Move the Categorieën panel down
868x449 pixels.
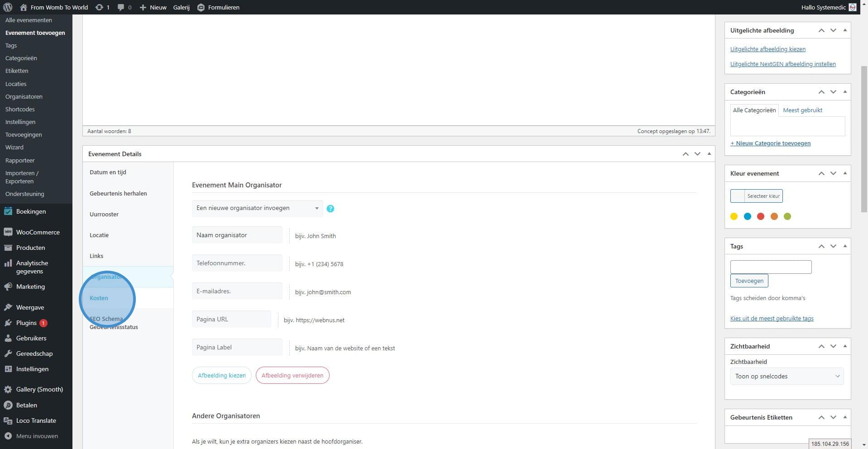click(x=833, y=92)
